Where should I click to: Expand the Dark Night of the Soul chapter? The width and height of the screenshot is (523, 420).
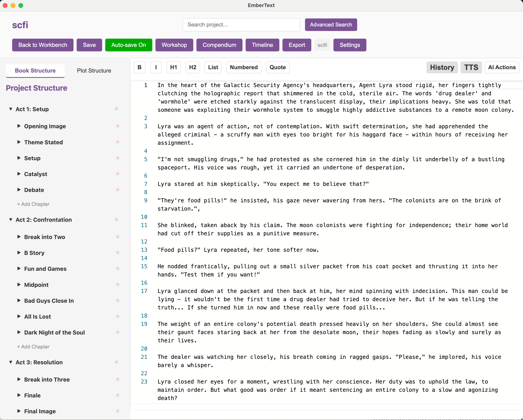click(19, 332)
